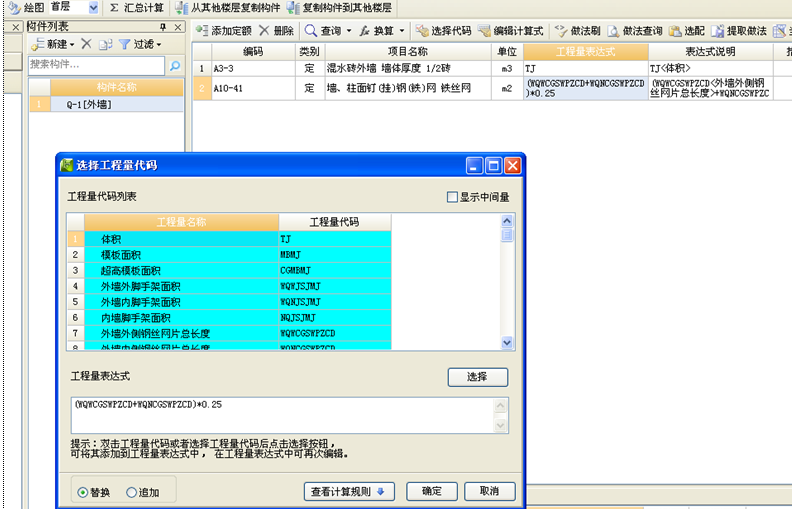Screen dimensions: 792x509
Task: Minimize the 选择工程量代码 dialog
Action: point(474,166)
